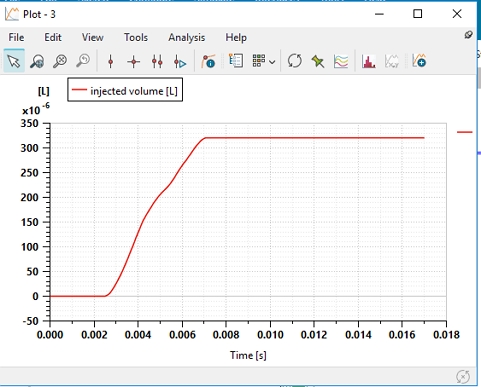
Task: Click the 0.008 x-axis tick label
Action: pyautogui.click(x=226, y=335)
